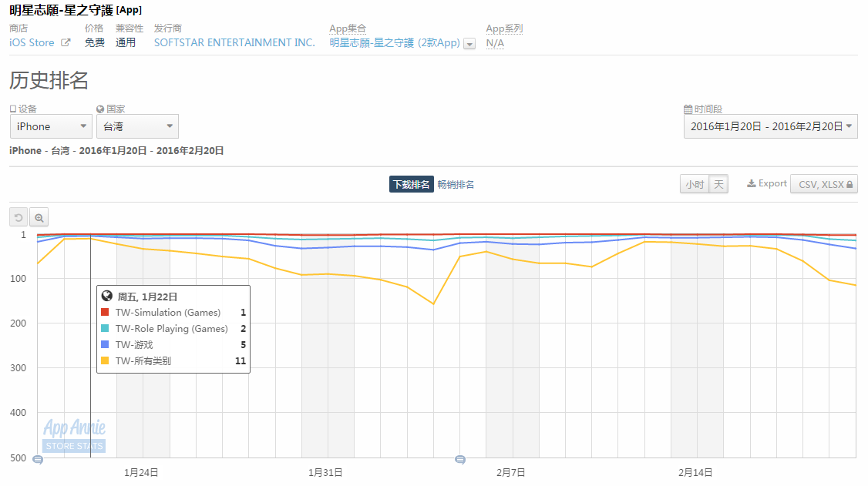Image resolution: width=868 pixels, height=486 pixels.
Task: Click the App集合 column label
Action: click(x=348, y=28)
